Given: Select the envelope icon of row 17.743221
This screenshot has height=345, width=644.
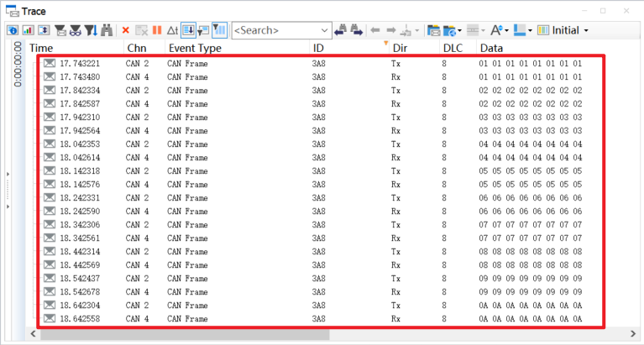Looking at the screenshot, I should pos(50,63).
